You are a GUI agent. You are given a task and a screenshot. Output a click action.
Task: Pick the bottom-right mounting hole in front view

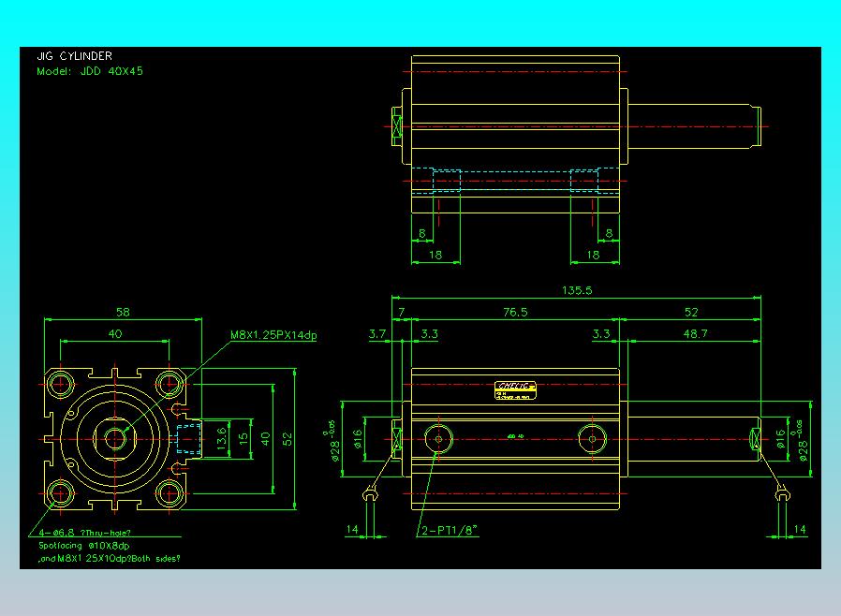170,492
